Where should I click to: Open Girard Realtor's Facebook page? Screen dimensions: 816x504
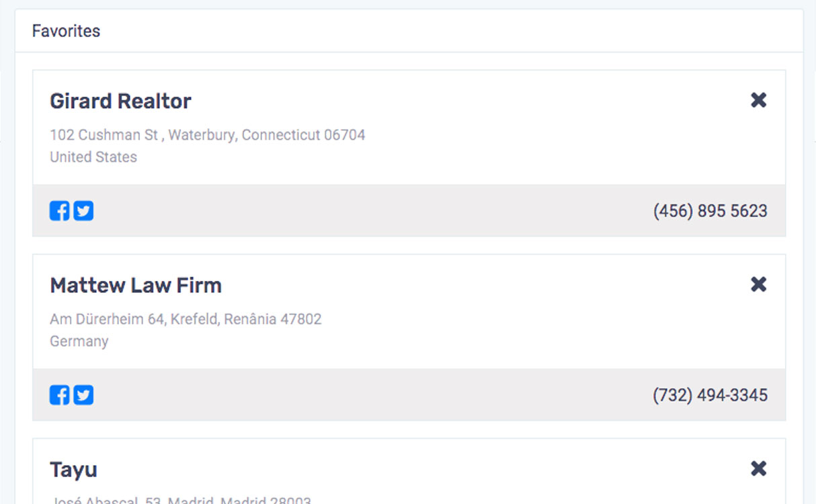tap(59, 211)
